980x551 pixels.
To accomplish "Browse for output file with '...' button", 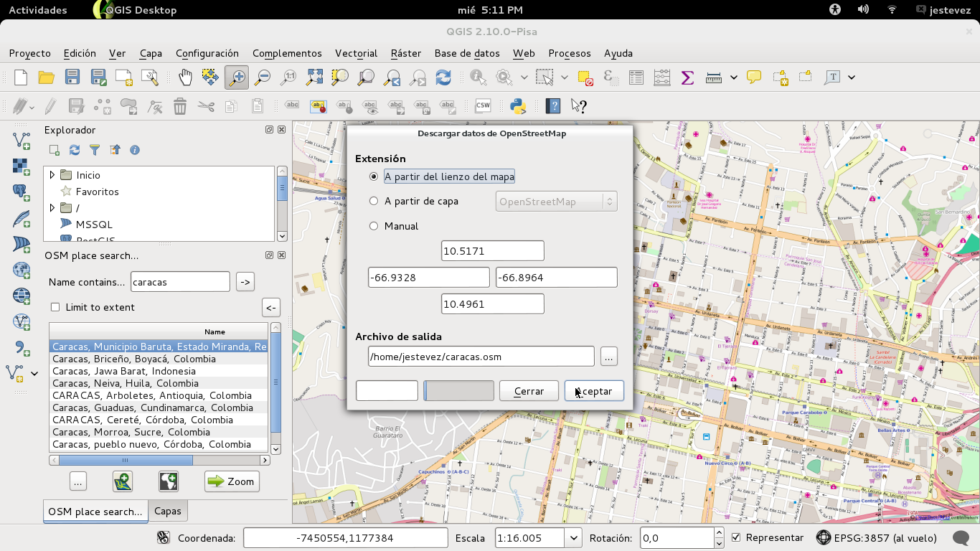I will (x=608, y=357).
